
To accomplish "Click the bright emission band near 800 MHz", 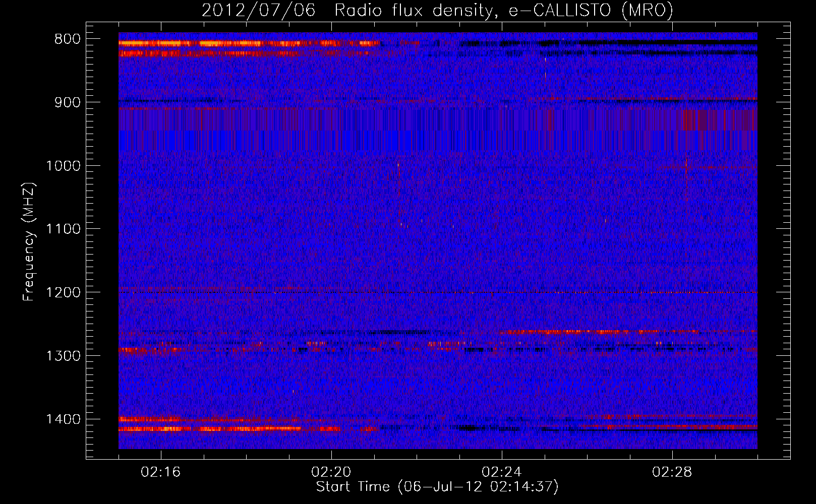I will [249, 43].
